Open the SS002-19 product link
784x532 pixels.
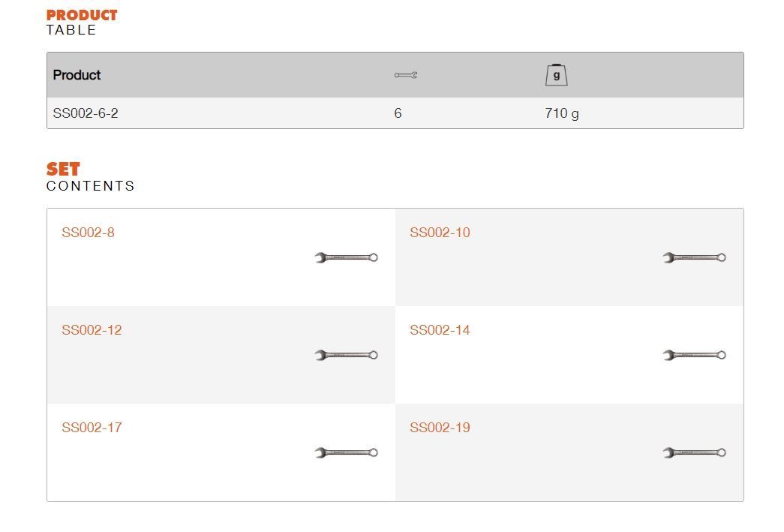pos(440,428)
